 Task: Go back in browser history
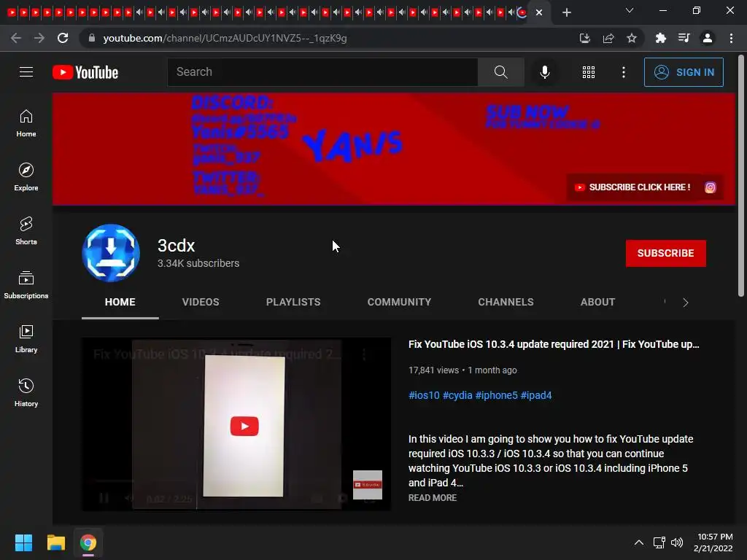[16, 38]
